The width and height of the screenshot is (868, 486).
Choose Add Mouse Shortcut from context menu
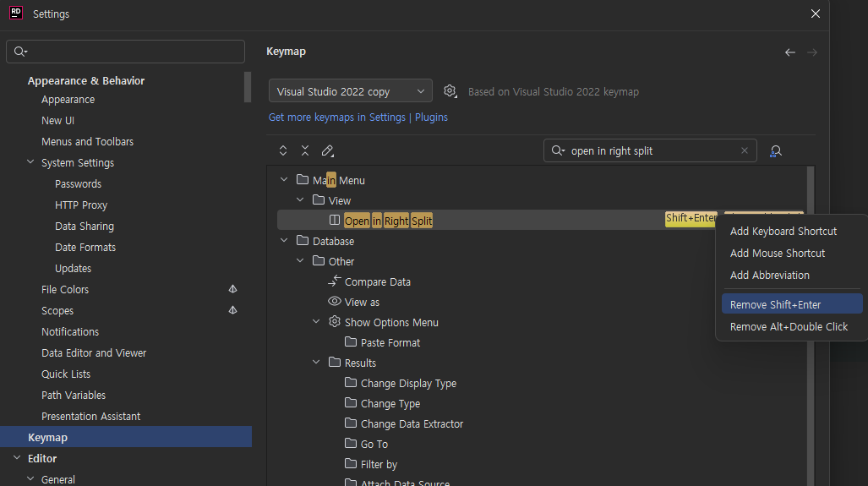[x=792, y=253]
